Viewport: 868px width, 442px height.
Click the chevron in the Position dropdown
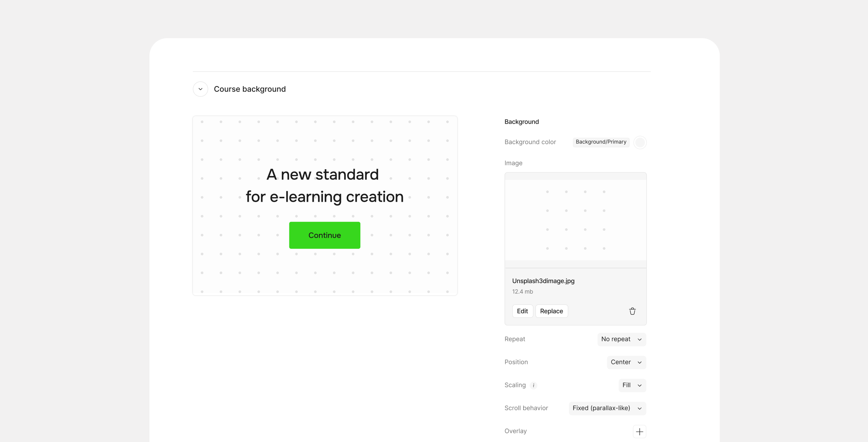(639, 363)
